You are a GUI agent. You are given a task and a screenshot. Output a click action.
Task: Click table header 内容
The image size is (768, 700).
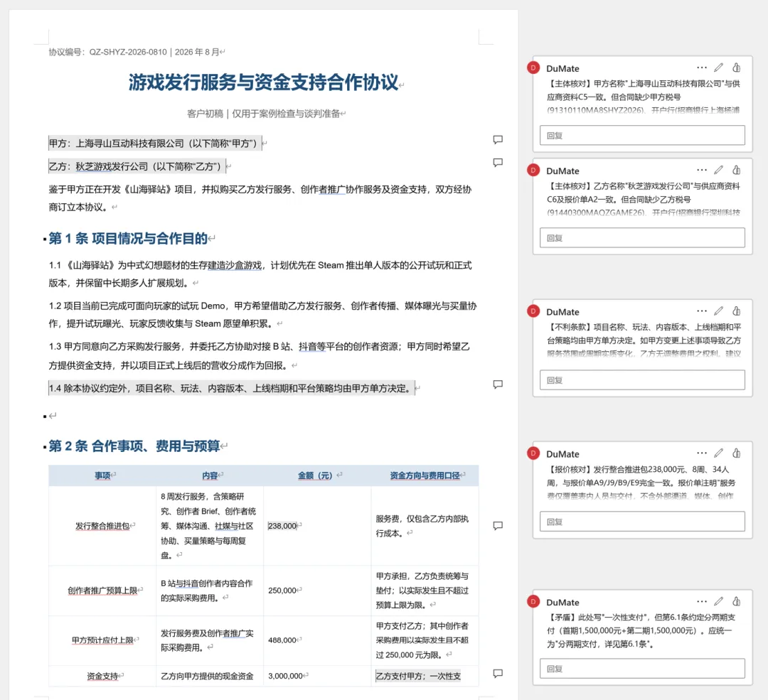[x=210, y=475]
